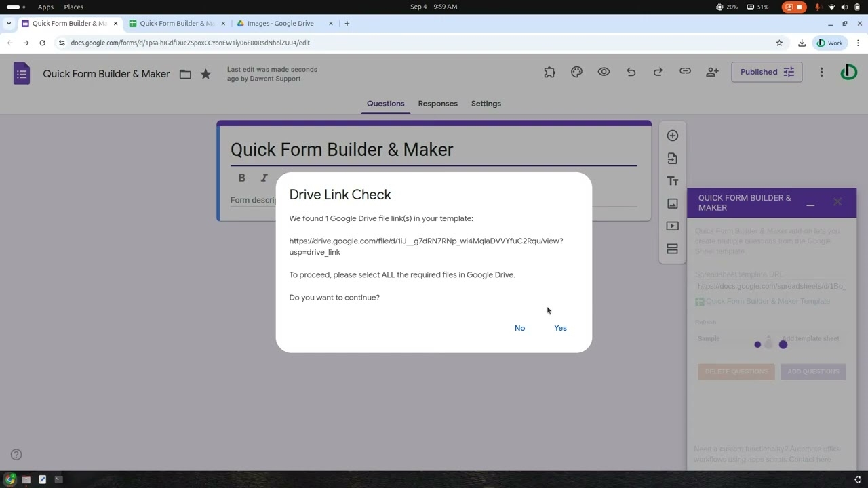Add image from the side toolbar
The image size is (868, 488).
[672, 203]
